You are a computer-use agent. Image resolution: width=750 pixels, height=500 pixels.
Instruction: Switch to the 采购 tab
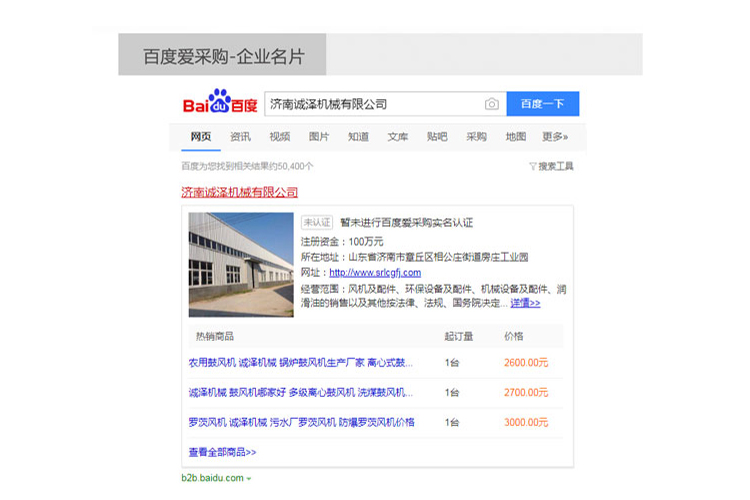coord(476,137)
